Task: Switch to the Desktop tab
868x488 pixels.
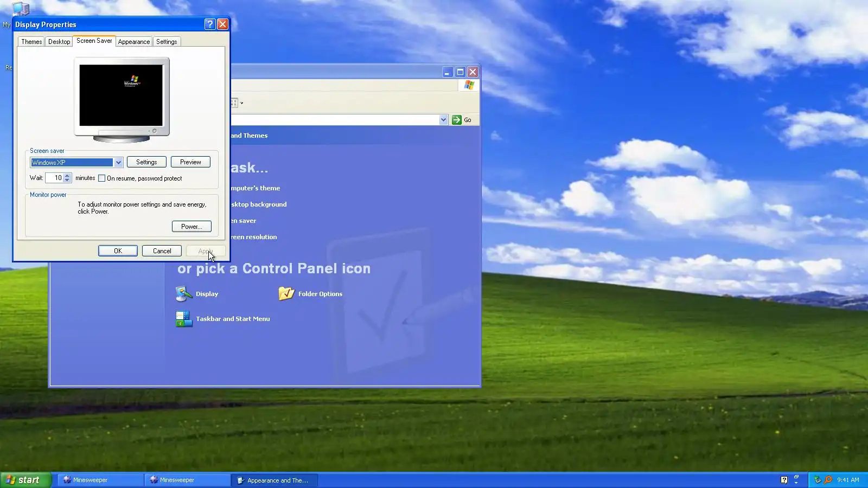Action: coord(59,42)
